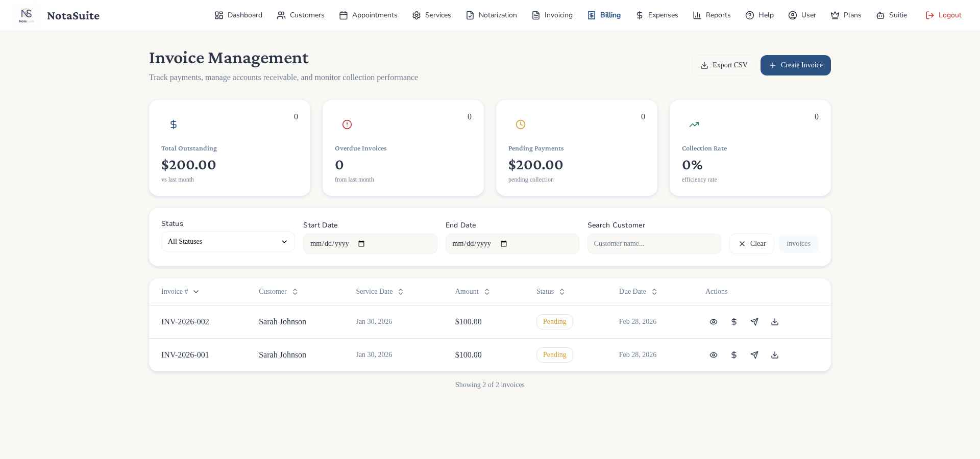980x459 pixels.
Task: Open the Expenses menu item
Action: pos(656,15)
